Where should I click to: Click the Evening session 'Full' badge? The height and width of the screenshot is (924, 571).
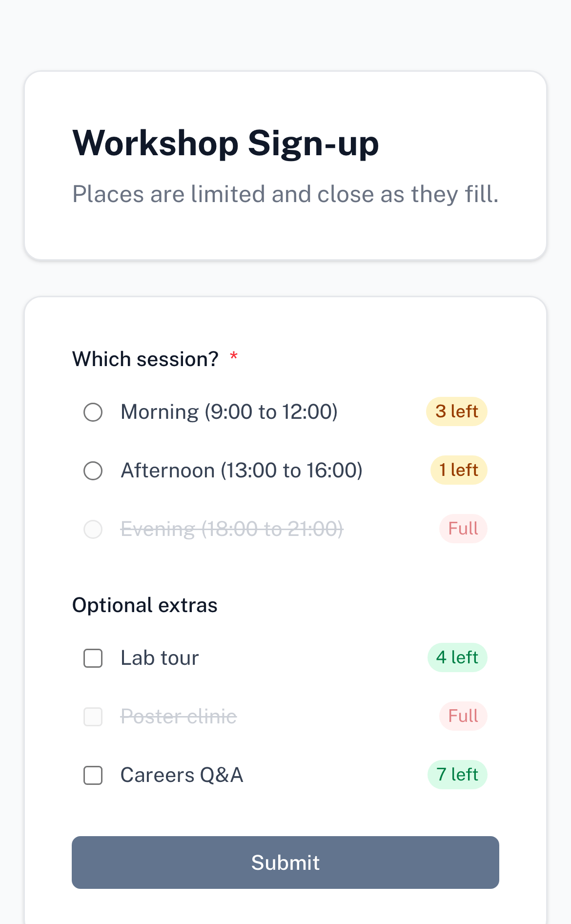click(464, 529)
